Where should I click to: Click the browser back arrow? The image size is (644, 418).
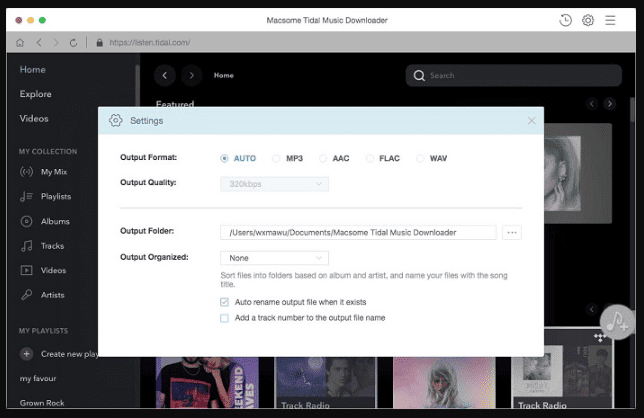click(39, 42)
